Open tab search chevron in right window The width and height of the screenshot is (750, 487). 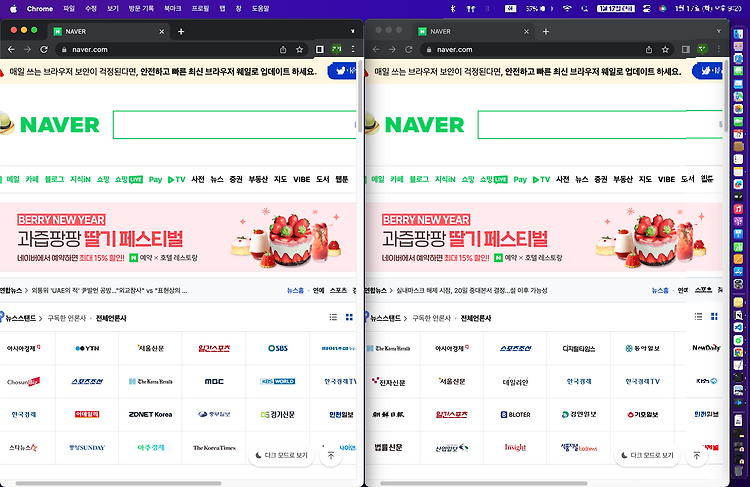[x=718, y=31]
